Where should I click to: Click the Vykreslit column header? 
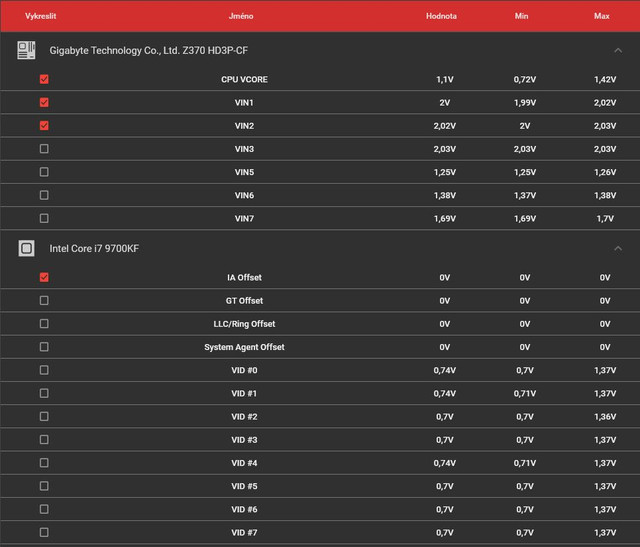pos(40,16)
